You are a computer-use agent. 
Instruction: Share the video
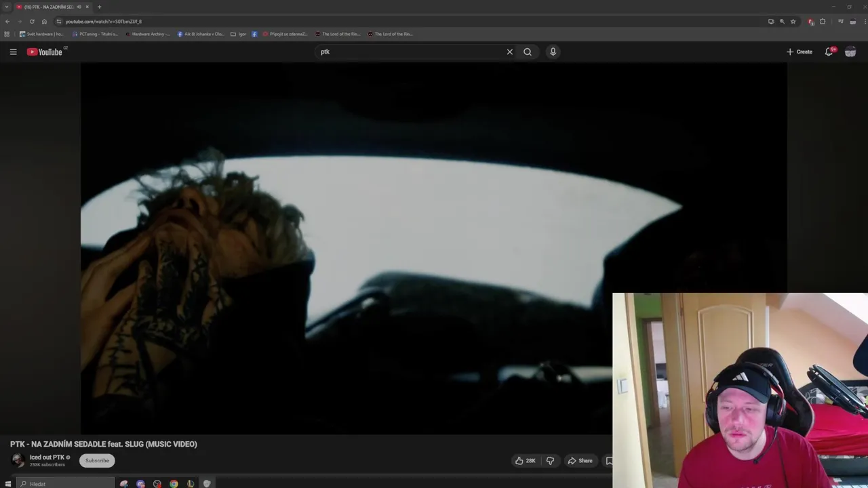[580, 461]
